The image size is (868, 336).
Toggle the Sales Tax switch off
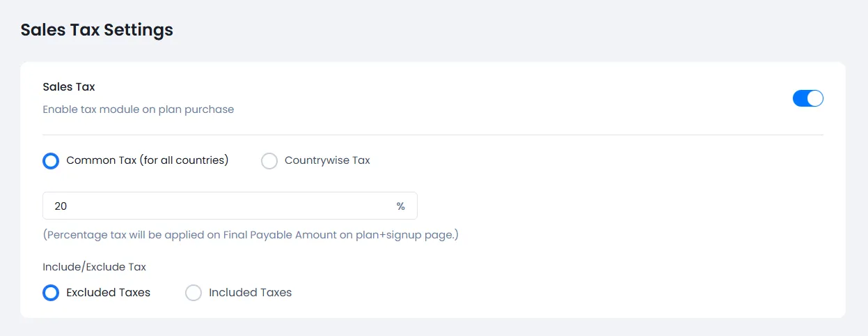[x=807, y=98]
